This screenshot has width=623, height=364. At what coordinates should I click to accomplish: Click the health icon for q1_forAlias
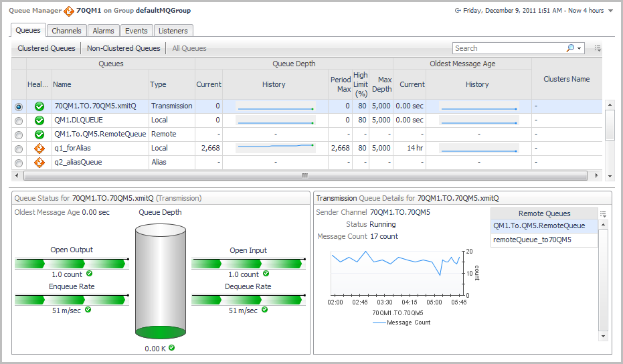pos(39,149)
